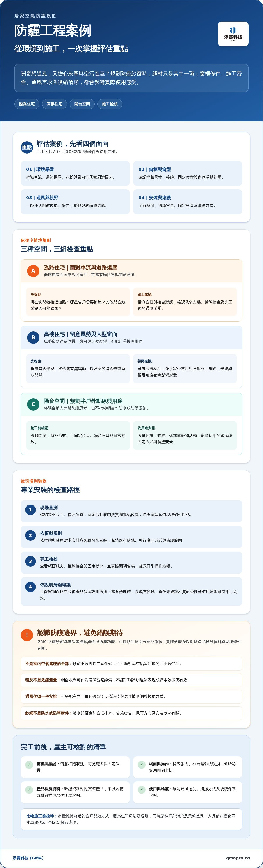The height and width of the screenshot is (868, 263).
Task: Click the 不是室內空氣處理的全部 note row
Action: coord(131,663)
